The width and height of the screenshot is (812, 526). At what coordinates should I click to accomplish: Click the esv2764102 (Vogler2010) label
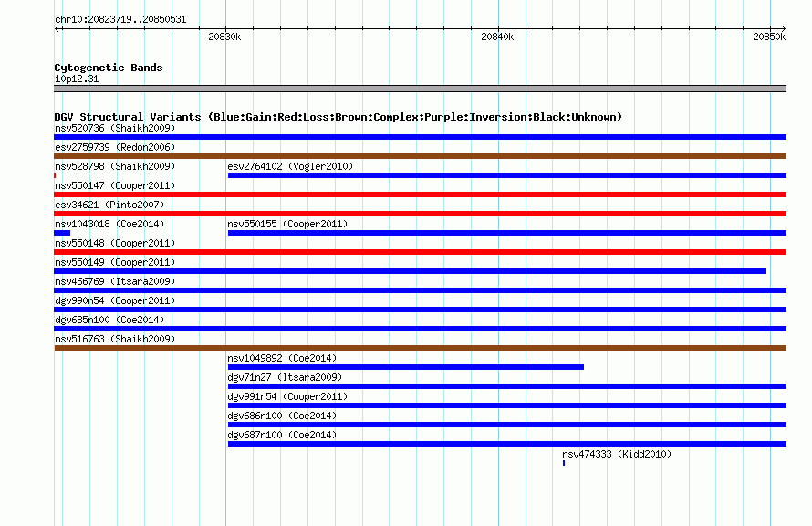click(290, 166)
